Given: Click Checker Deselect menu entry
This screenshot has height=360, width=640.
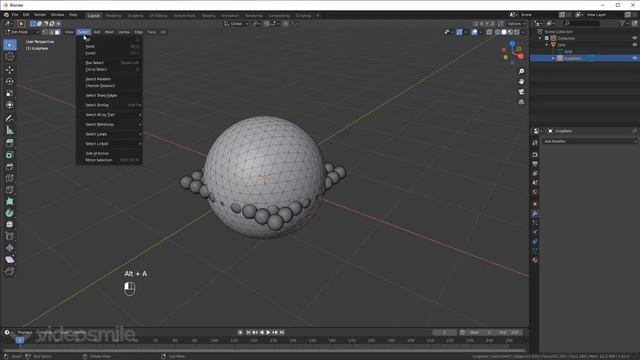Looking at the screenshot, I should (109, 86).
